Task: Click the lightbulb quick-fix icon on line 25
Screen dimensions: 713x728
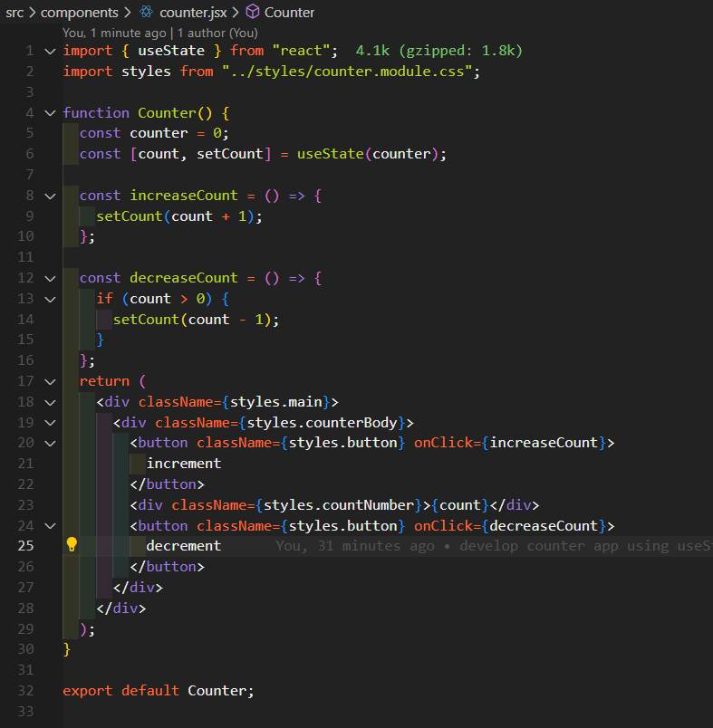Action: tap(72, 544)
